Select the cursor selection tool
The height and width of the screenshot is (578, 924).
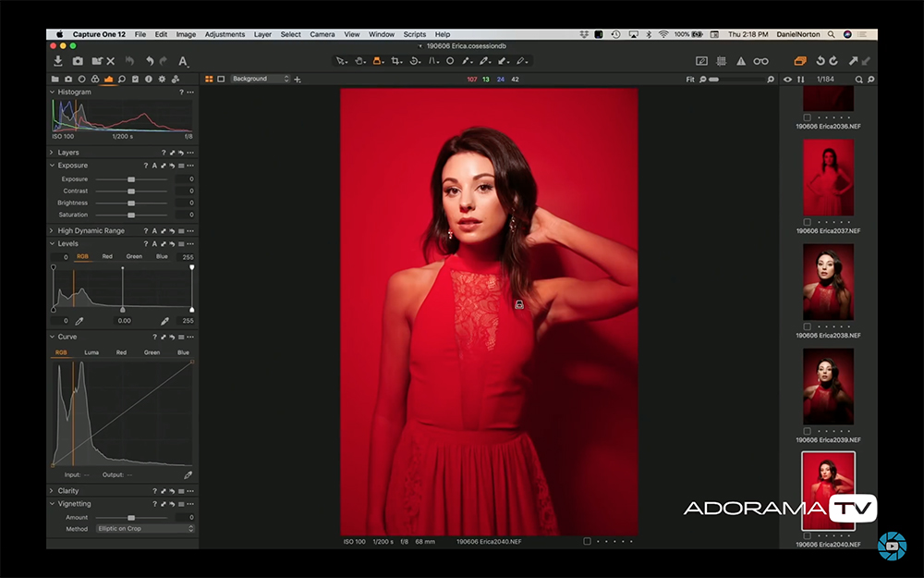tap(338, 61)
